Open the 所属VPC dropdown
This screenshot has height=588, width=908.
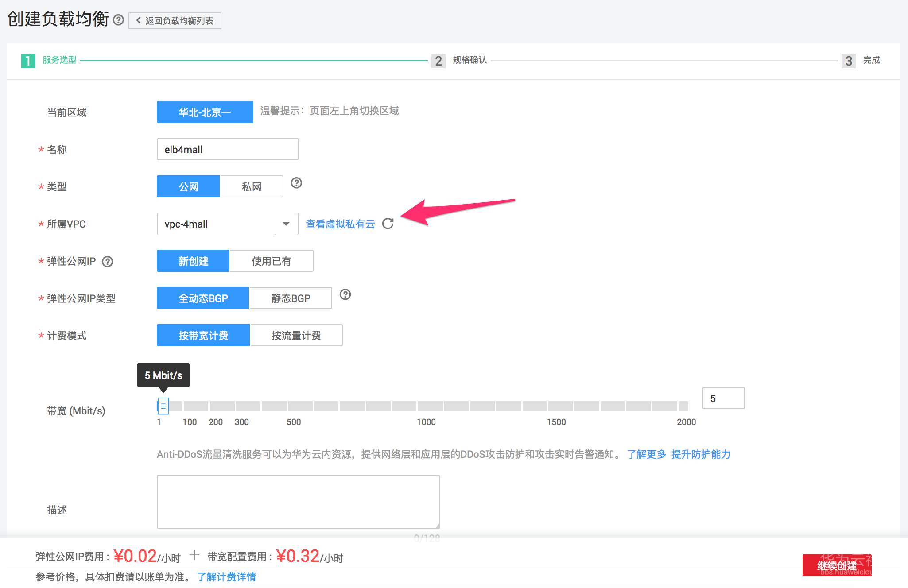click(x=285, y=224)
